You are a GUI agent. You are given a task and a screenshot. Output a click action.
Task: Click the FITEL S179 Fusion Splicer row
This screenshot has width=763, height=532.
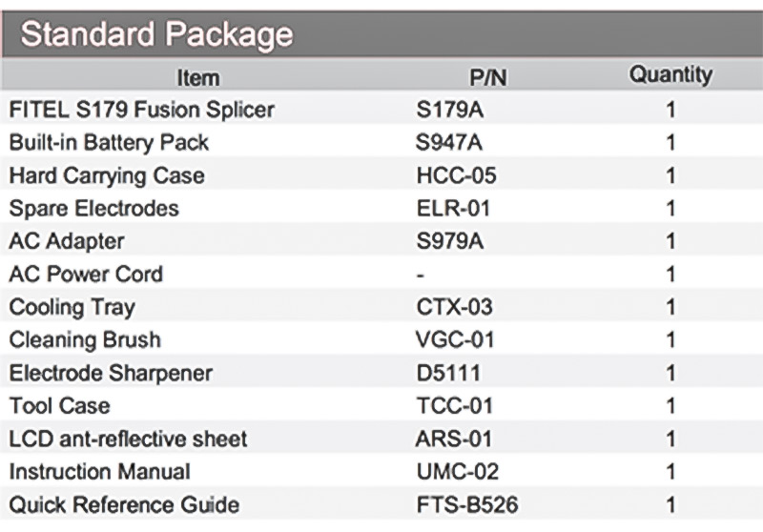(x=381, y=109)
